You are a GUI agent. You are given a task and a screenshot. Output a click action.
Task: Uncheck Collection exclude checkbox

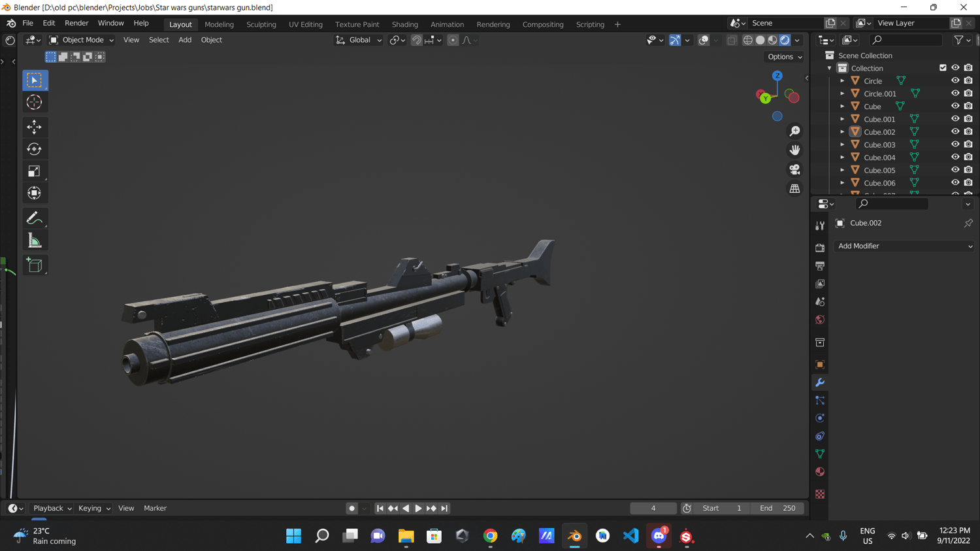[943, 68]
